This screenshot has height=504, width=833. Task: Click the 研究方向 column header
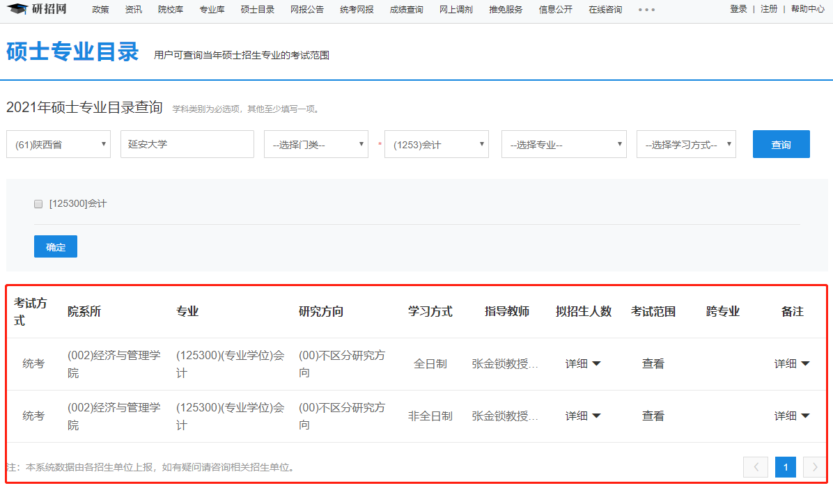[321, 312]
